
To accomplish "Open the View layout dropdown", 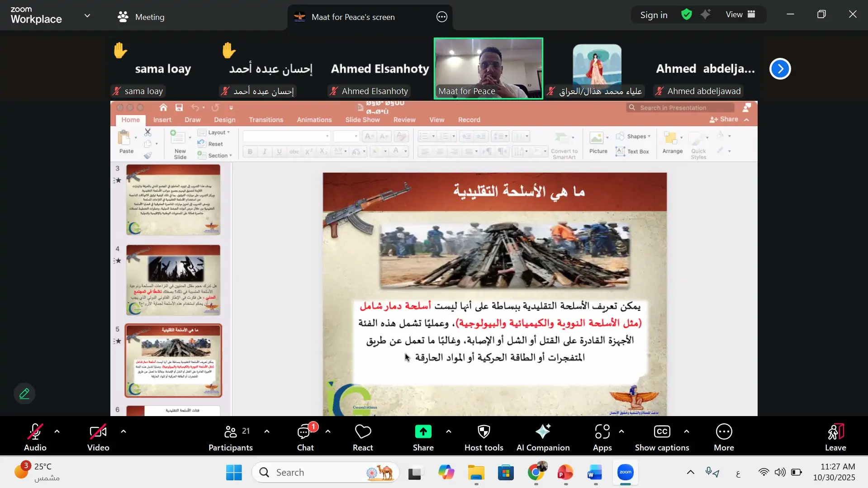I will tap(740, 14).
